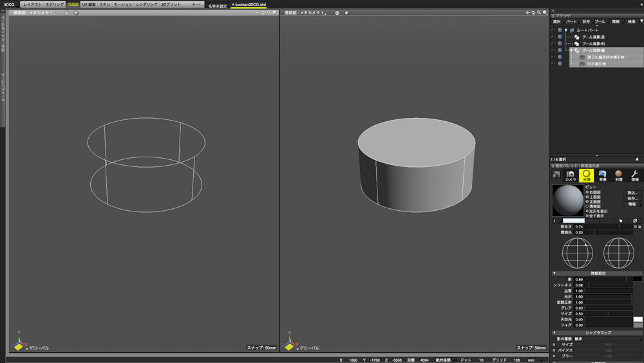Select the 透視図 view radio button
This screenshot has height=363, width=644.
click(587, 207)
